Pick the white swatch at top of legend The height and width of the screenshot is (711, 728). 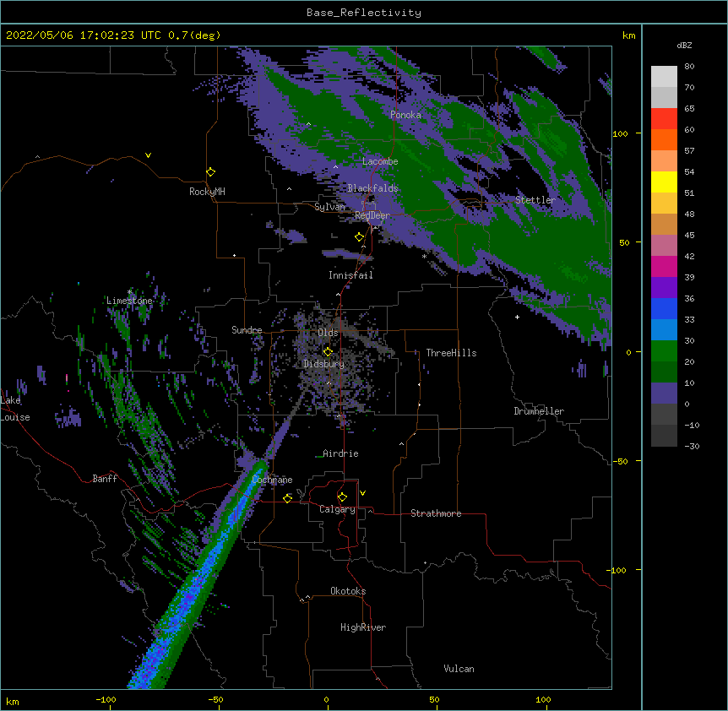(664, 77)
